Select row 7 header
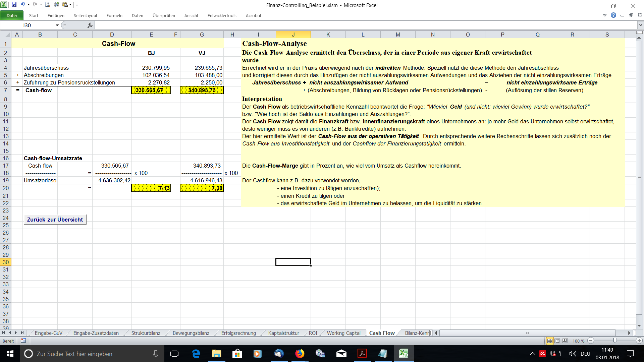 pos(6,90)
